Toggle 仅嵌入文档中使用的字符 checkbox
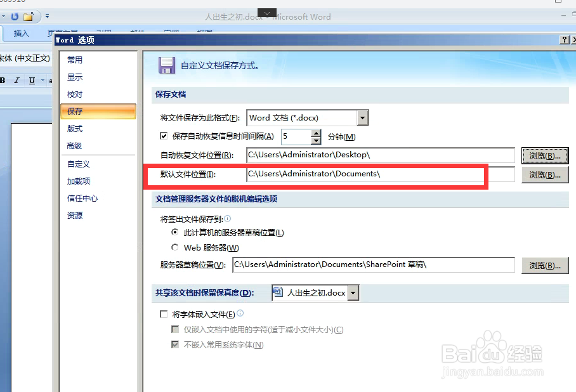This screenshot has width=576, height=392. pos(175,329)
